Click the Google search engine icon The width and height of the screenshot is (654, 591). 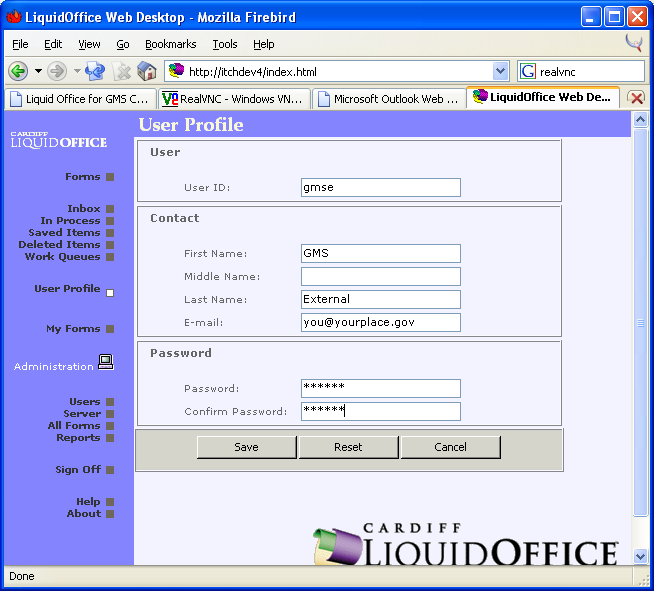point(528,71)
